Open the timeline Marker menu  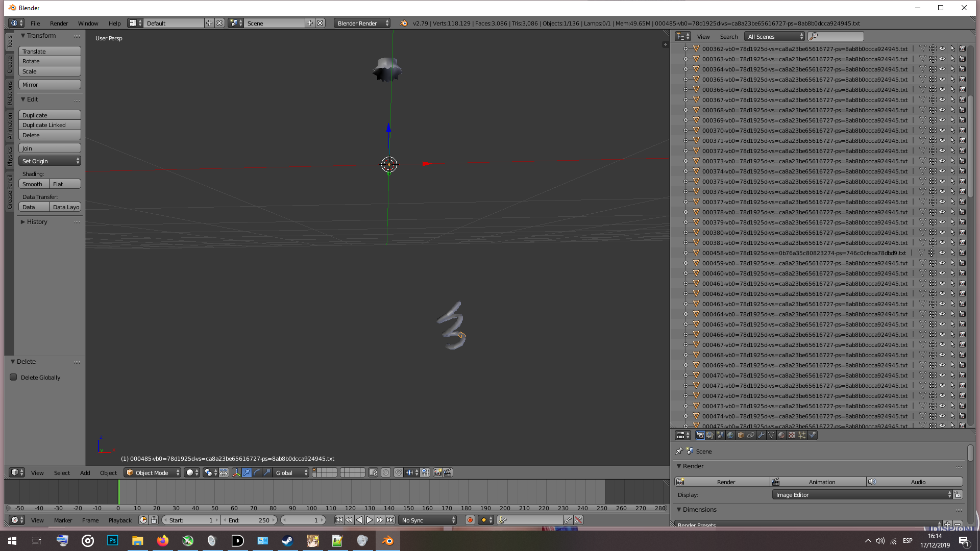tap(63, 520)
